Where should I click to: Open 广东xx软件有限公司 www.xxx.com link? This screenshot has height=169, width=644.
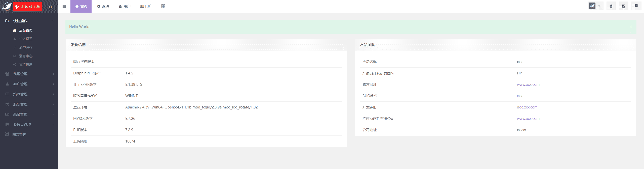tap(528, 119)
